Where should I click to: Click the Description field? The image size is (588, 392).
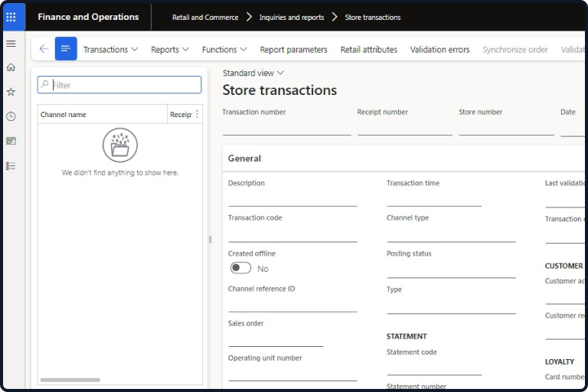coord(292,199)
